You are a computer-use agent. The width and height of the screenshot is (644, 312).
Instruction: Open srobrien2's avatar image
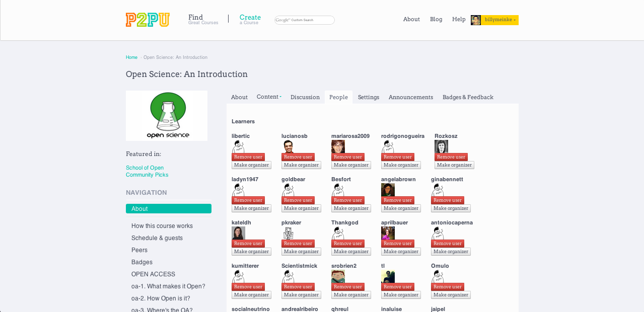point(338,276)
